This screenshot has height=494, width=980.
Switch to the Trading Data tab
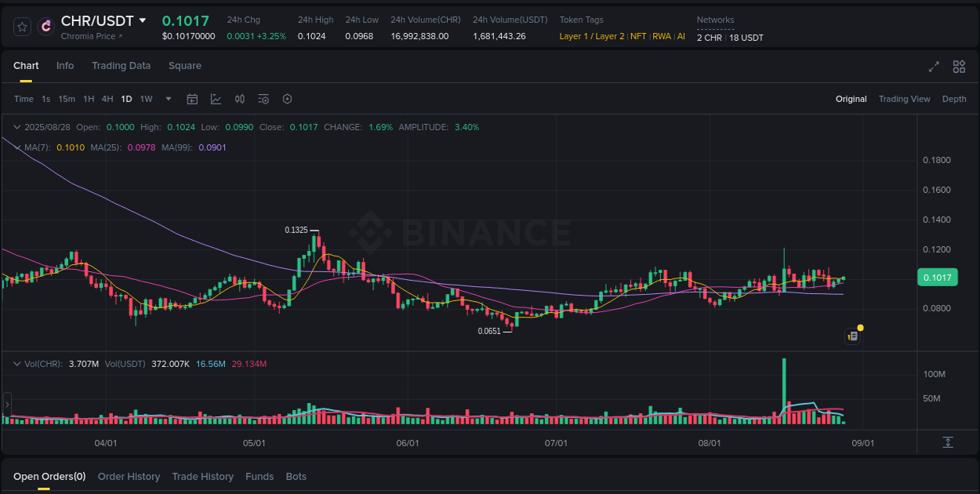tap(121, 66)
